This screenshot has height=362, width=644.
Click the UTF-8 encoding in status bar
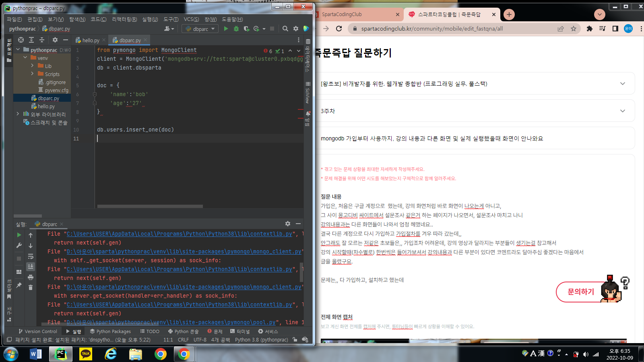coord(200,339)
